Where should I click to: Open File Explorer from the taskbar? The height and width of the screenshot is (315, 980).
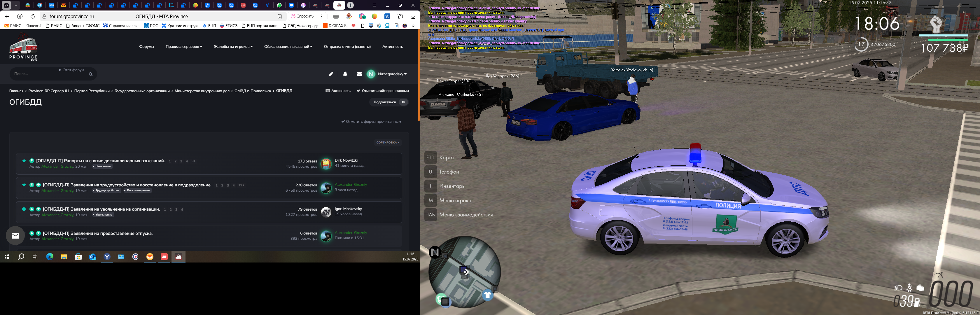[x=64, y=257]
